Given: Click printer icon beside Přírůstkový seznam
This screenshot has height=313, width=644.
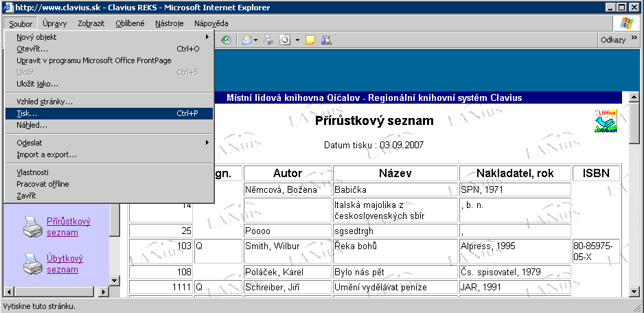Looking at the screenshot, I should click(32, 227).
